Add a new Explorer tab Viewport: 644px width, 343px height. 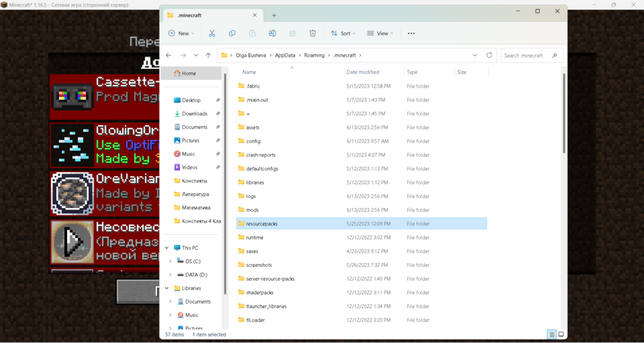pos(274,15)
